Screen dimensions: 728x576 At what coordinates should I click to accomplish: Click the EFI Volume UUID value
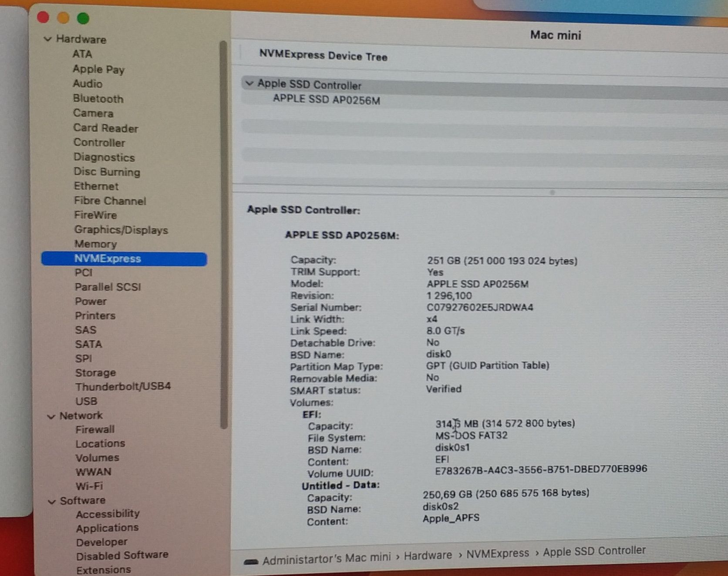click(541, 469)
